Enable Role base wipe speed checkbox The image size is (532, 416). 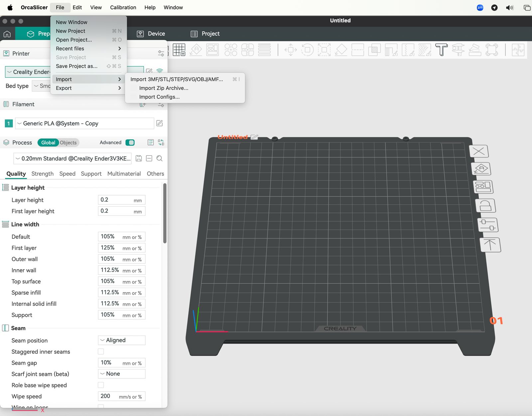point(101,385)
